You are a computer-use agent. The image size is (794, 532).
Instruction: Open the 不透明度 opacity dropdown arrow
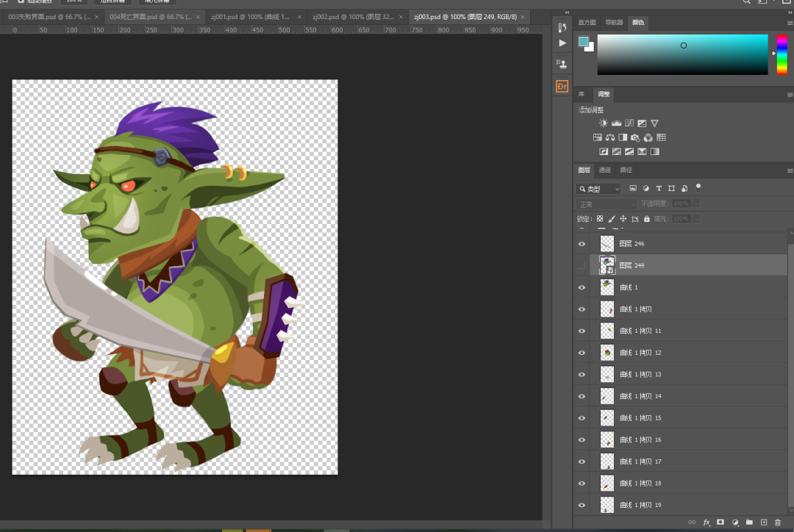[x=696, y=204]
